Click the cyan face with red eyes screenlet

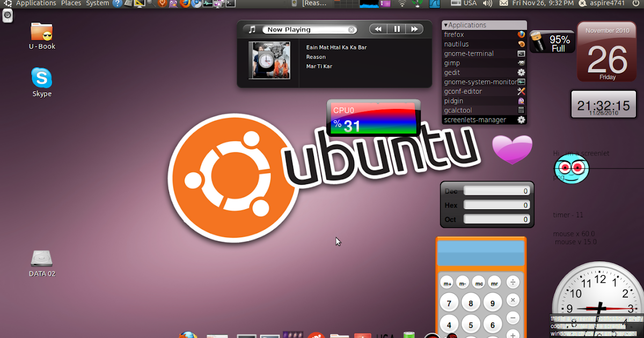(x=572, y=169)
